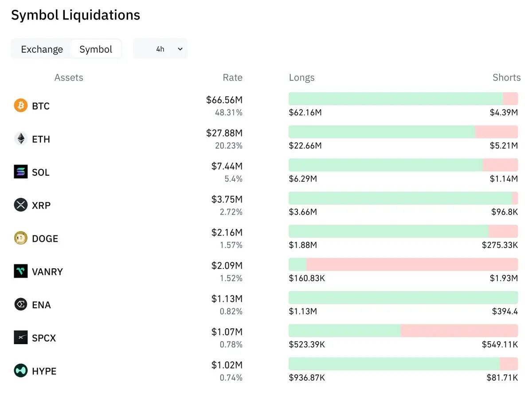Viewport: 532px width, 393px height.
Task: Click the ENA token icon
Action: coord(21,304)
